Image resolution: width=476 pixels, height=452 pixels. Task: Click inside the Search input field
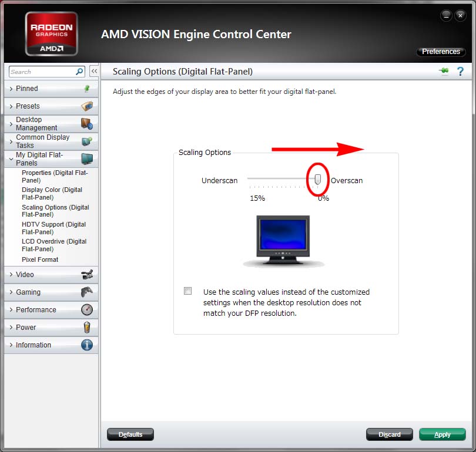(41, 72)
